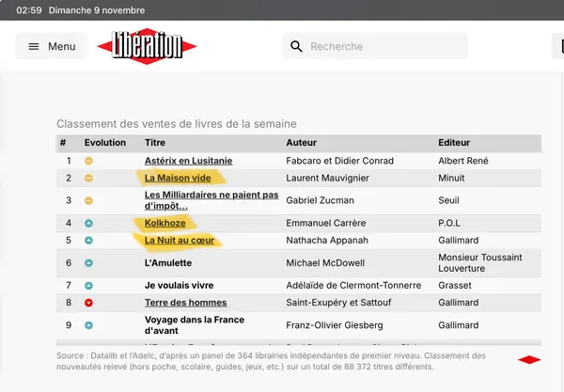Click the red down-arrow icon for Terre des hommes

(88, 303)
